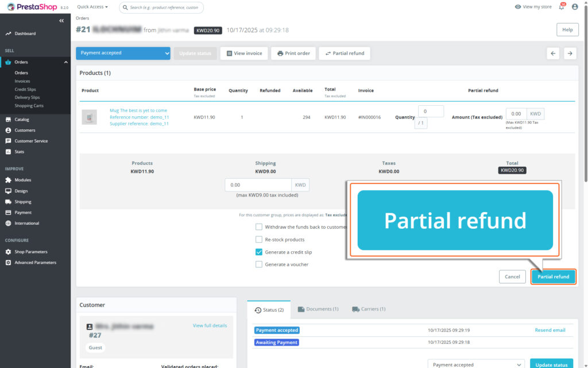The height and width of the screenshot is (368, 588).
Task: Open the Customers section in the sidebar
Action: pyautogui.click(x=9, y=130)
